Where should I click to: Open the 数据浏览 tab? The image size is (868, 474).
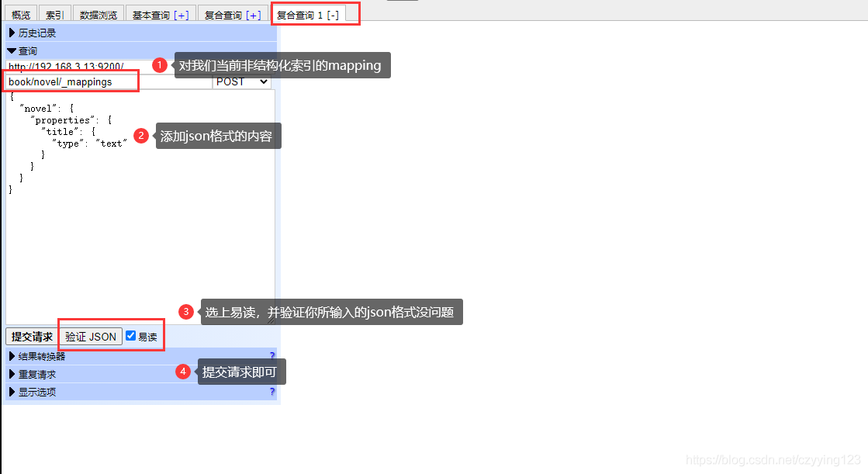[99, 15]
